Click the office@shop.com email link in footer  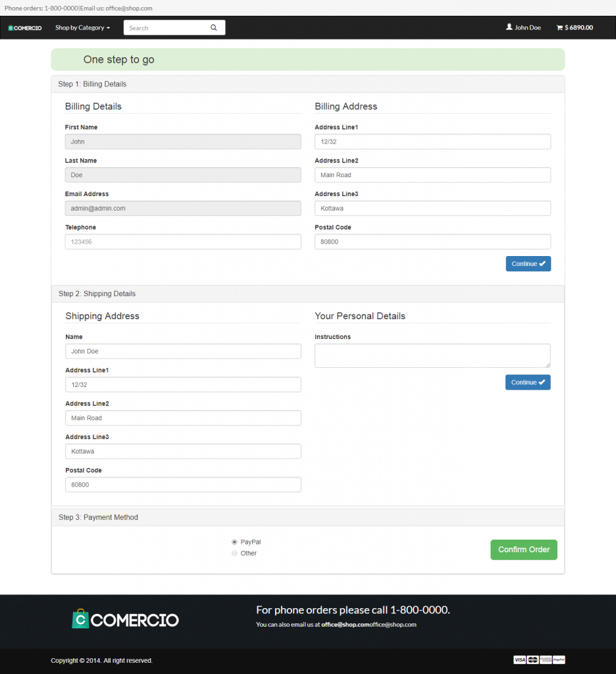(345, 625)
